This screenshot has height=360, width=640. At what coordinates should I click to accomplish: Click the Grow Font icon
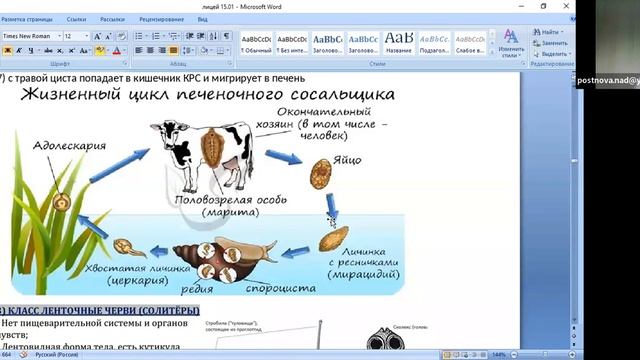pyautogui.click(x=98, y=36)
